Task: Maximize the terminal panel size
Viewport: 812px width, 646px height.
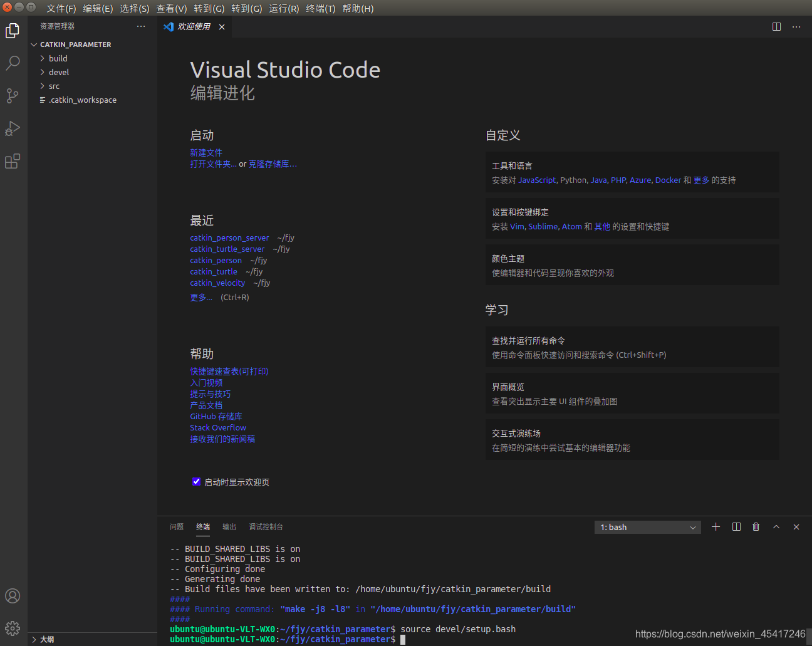Action: (x=776, y=527)
